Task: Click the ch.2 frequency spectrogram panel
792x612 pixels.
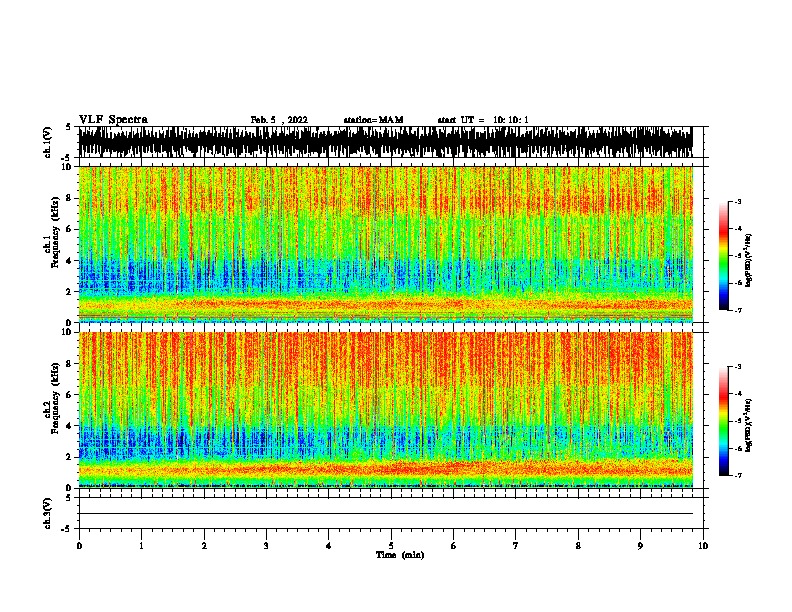Action: (385, 410)
